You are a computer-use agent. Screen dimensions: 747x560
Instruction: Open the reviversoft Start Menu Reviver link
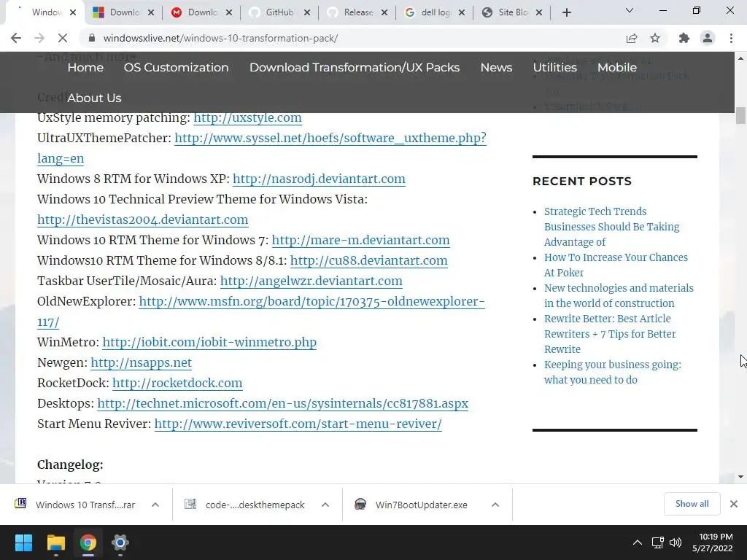tap(298, 425)
